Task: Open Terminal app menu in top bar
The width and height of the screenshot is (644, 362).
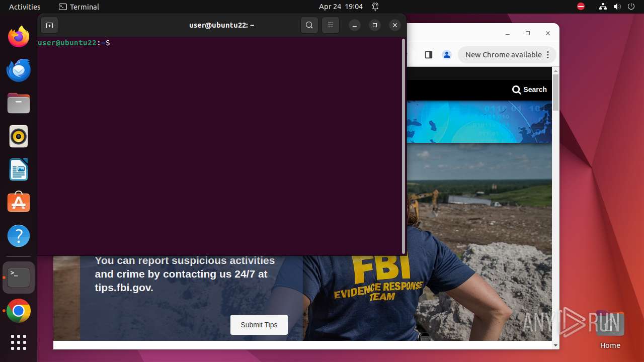Action: coord(79,7)
